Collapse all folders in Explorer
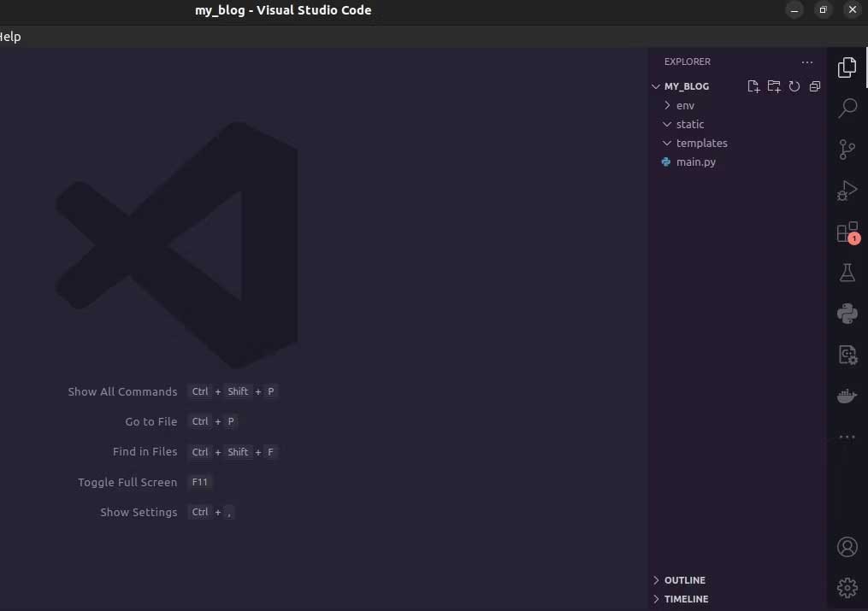This screenshot has height=611, width=868. (814, 85)
